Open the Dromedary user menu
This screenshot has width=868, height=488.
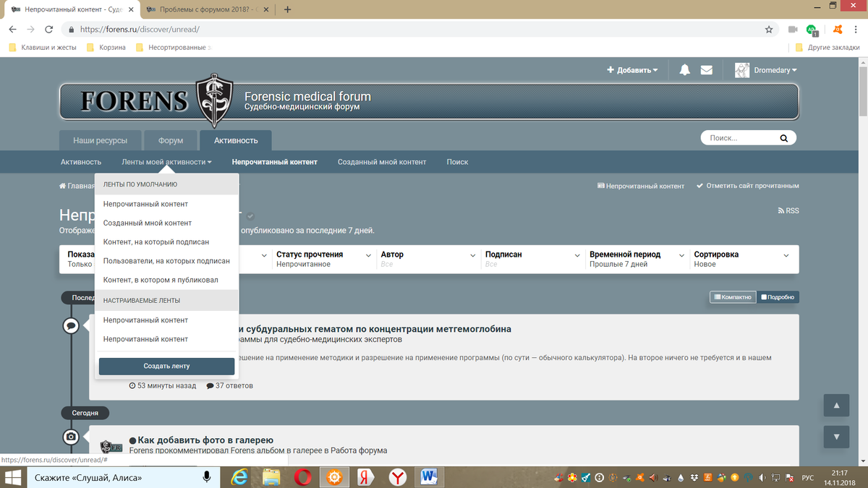pyautogui.click(x=775, y=70)
